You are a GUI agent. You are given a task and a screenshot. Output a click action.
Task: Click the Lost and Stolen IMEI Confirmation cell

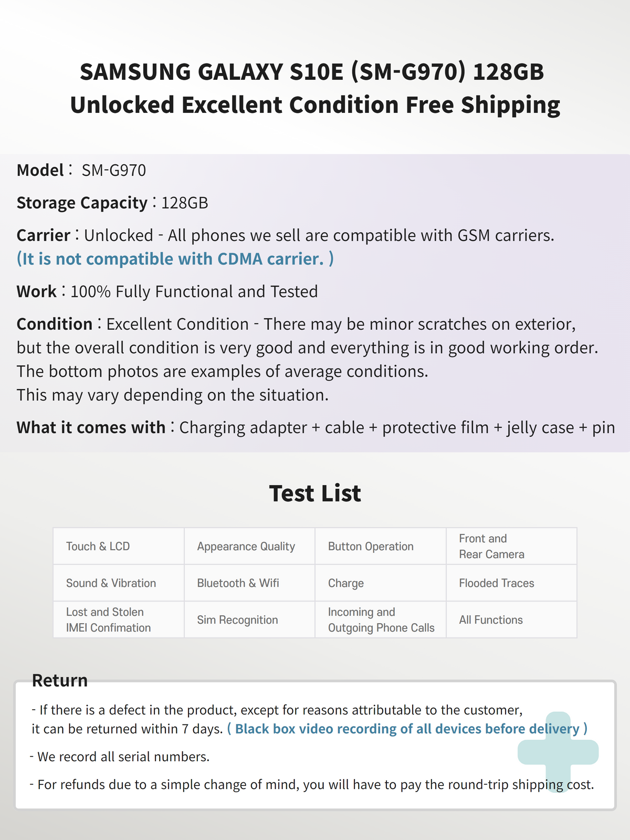click(119, 619)
